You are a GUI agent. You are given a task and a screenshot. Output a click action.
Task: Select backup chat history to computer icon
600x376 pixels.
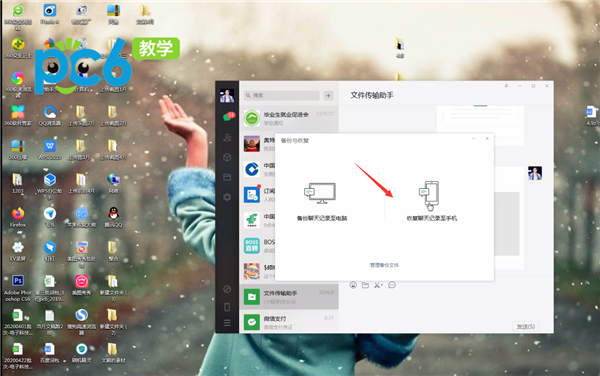coord(320,193)
